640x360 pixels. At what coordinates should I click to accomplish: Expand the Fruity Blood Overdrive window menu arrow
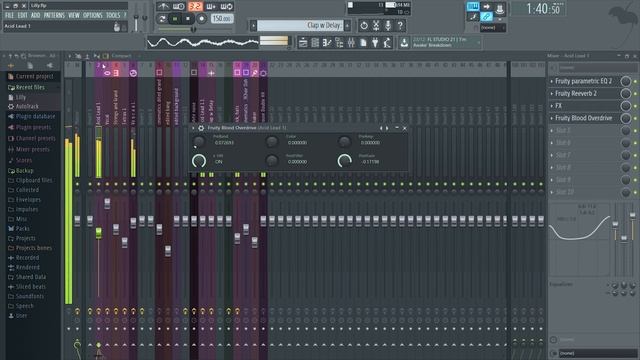[x=193, y=128]
